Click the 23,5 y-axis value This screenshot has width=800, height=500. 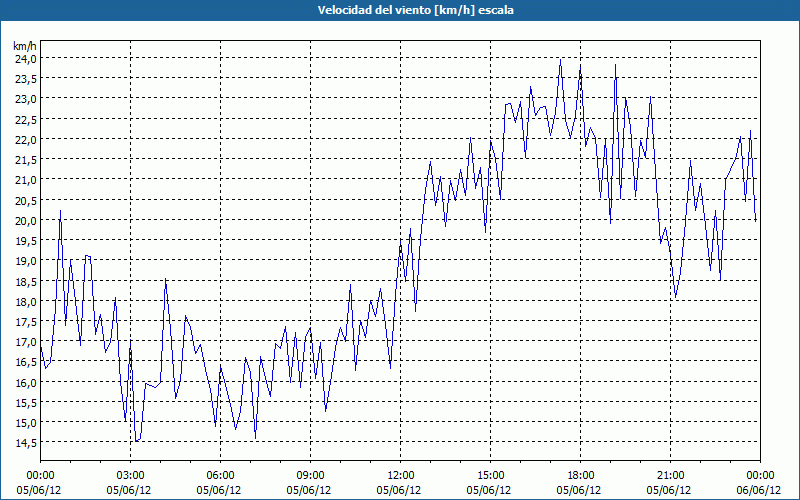coord(25,79)
